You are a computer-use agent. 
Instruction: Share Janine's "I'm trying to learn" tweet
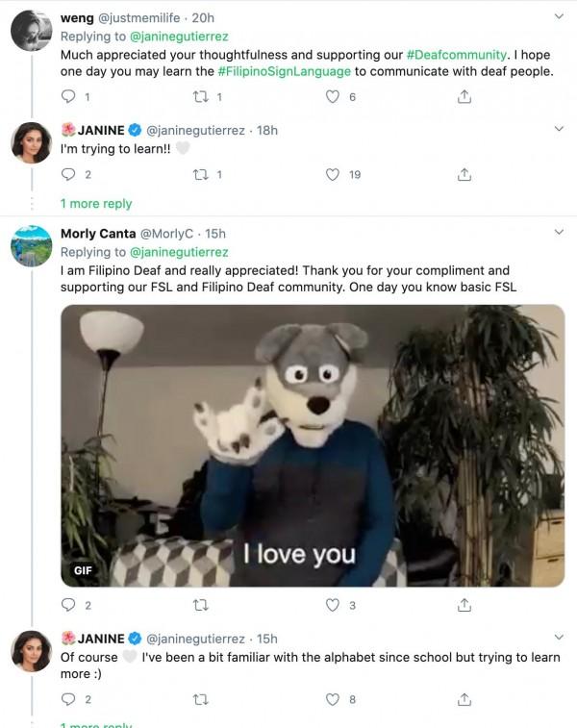pos(464,174)
